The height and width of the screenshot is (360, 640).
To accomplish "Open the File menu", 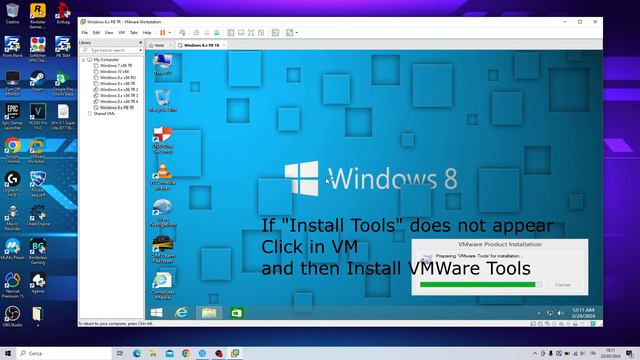I will (84, 33).
